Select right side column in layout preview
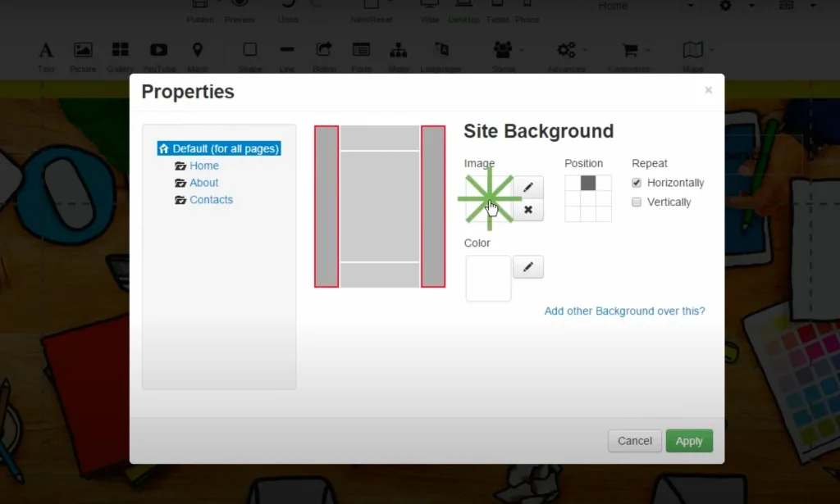This screenshot has height=504, width=840. tap(433, 207)
